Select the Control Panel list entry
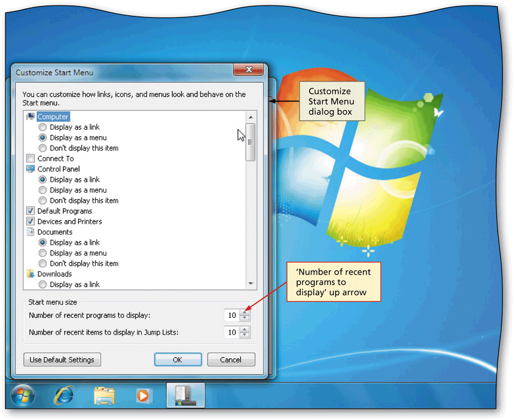This screenshot has height=420, width=514. click(x=59, y=169)
